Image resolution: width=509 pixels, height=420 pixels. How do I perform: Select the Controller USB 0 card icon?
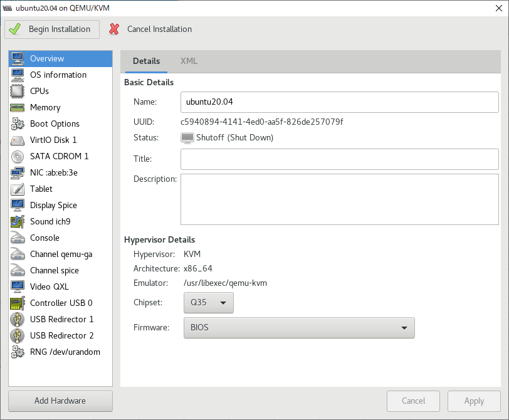click(18, 303)
